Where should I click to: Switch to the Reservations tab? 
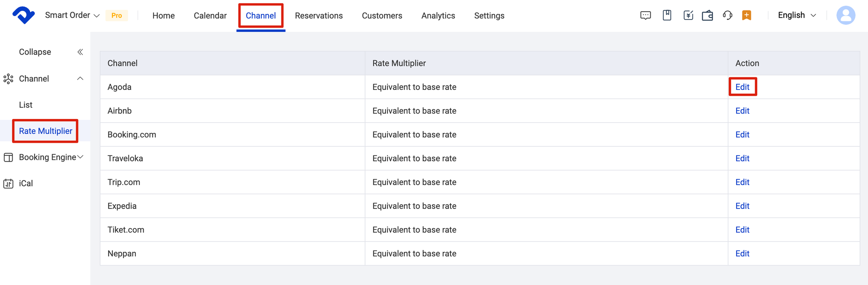point(319,16)
